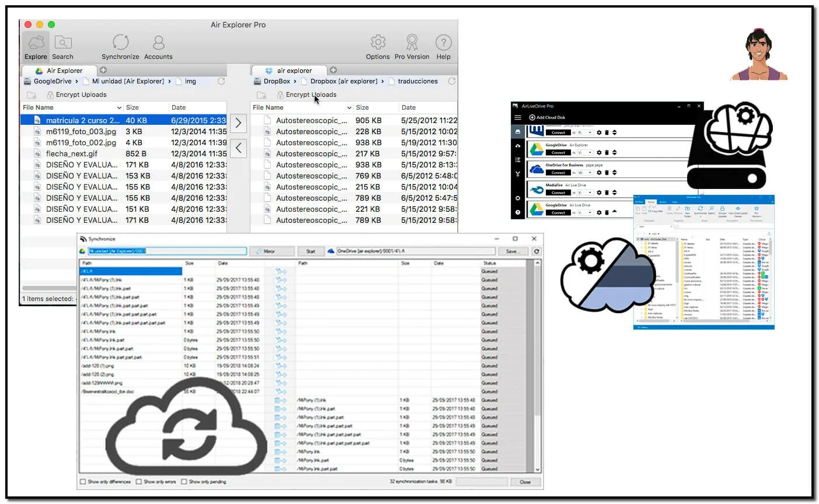The height and width of the screenshot is (504, 819).
Task: Enable Show only pending checkbox
Action: tap(184, 482)
